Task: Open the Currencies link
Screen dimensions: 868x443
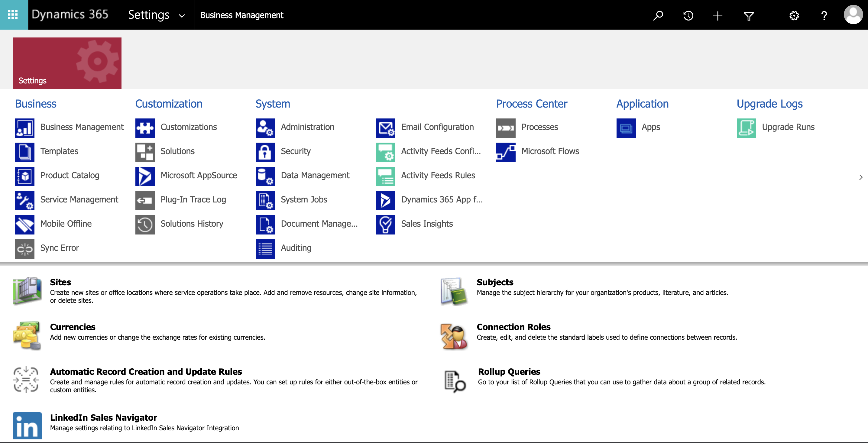Action: point(73,326)
